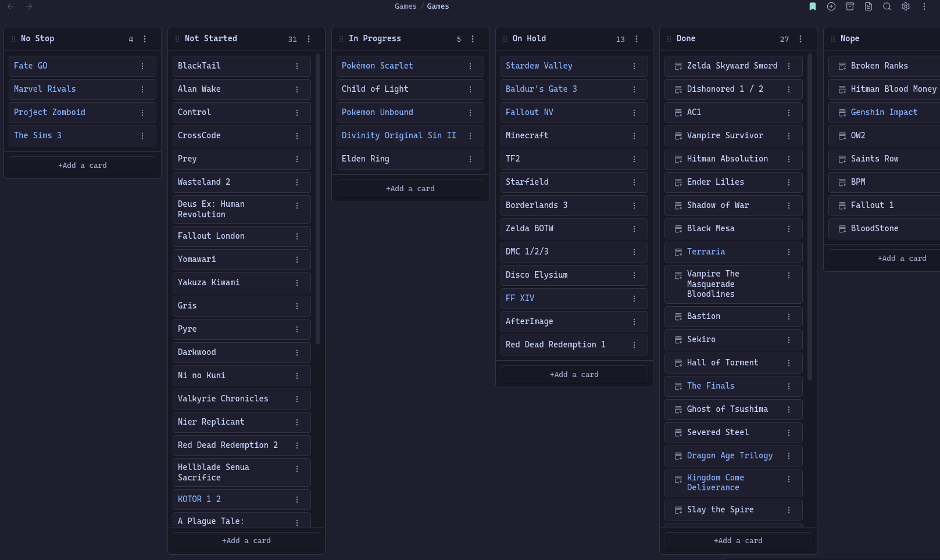Click the Not Started list scrollbar
940x560 pixels.
318,198
